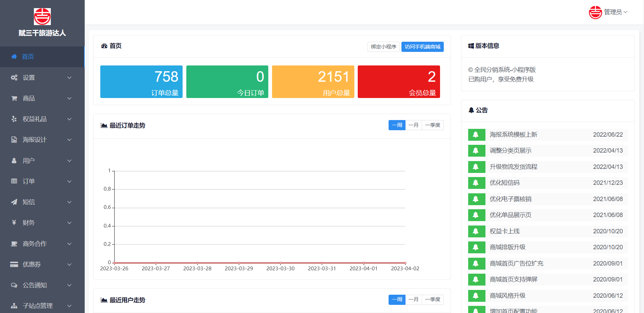This screenshot has height=313, width=644.
Task: Switch order trend to 一月
Action: (414, 125)
